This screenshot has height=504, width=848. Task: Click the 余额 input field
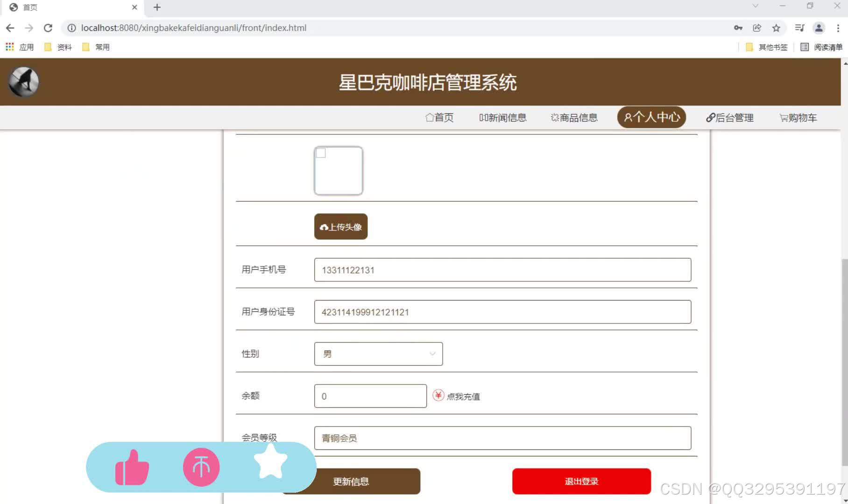tap(370, 396)
